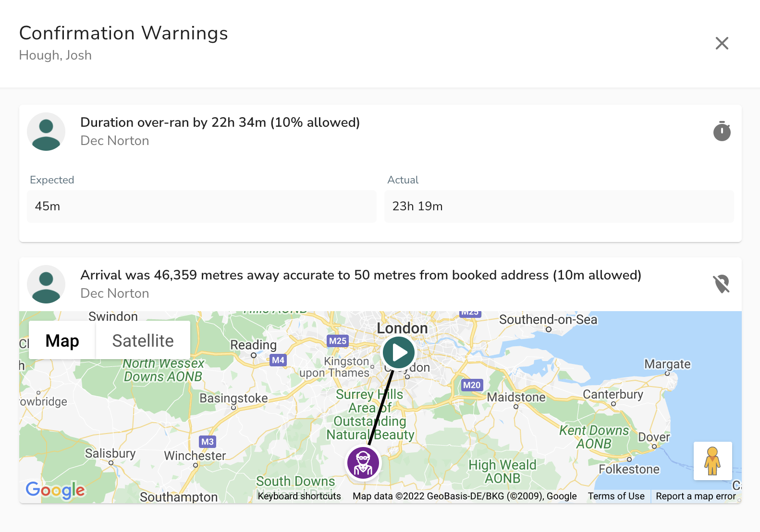760x532 pixels.
Task: Click Report a map error link
Action: [x=696, y=496]
